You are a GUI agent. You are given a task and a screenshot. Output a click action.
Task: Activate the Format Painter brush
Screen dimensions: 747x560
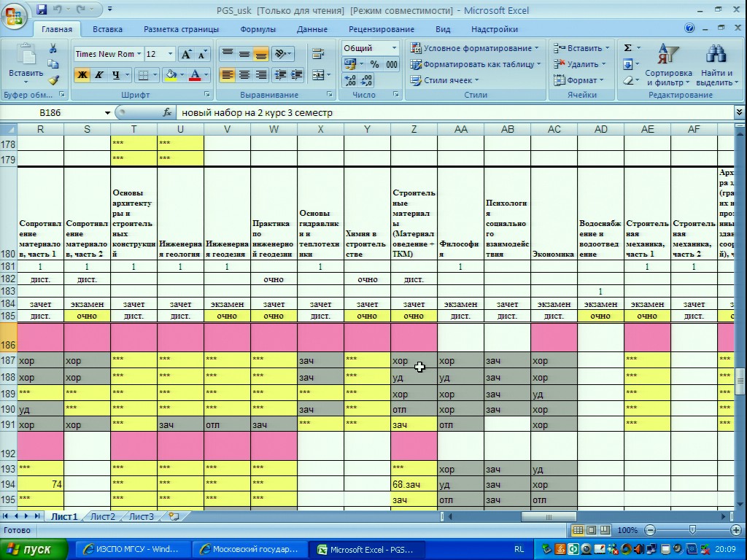[53, 80]
